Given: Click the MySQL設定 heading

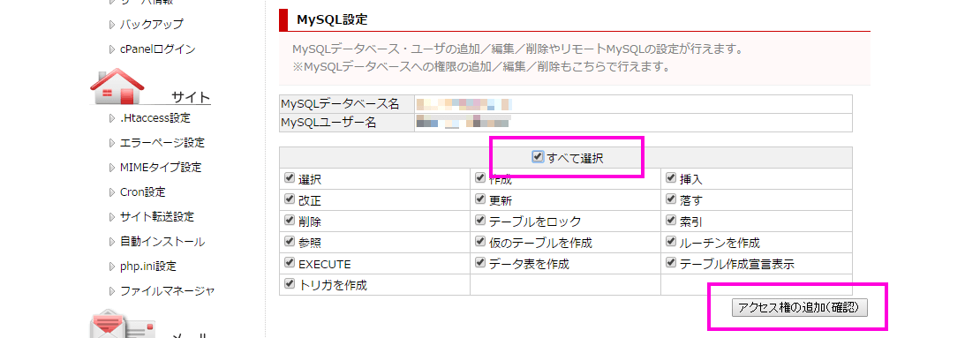Looking at the screenshot, I should (333, 20).
